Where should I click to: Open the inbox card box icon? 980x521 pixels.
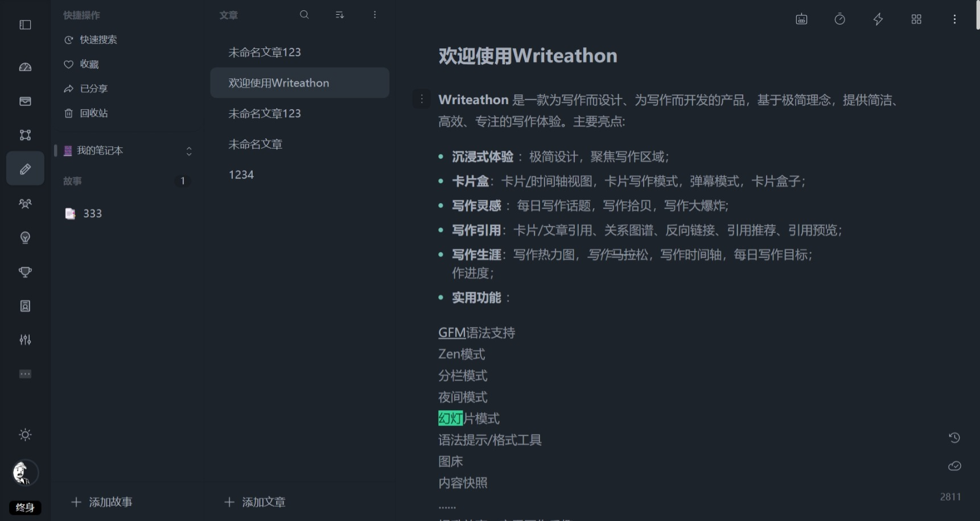[25, 101]
